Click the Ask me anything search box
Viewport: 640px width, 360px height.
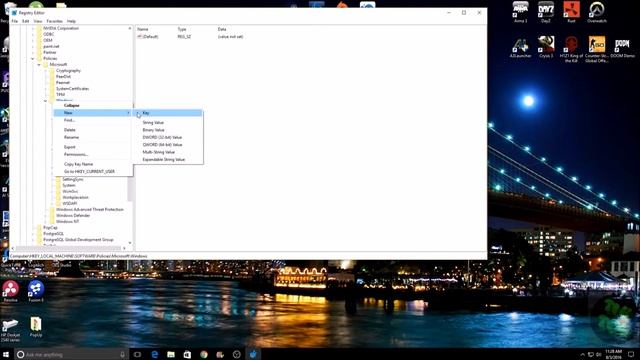click(x=71, y=354)
